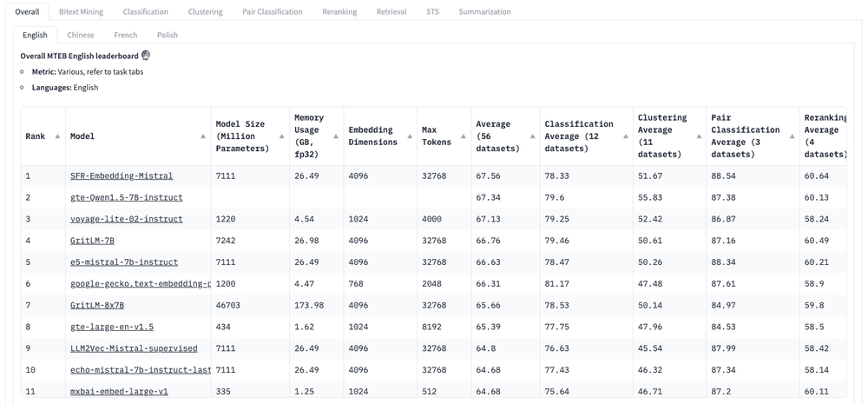Switch to the Bitext Mining tab

coord(81,12)
